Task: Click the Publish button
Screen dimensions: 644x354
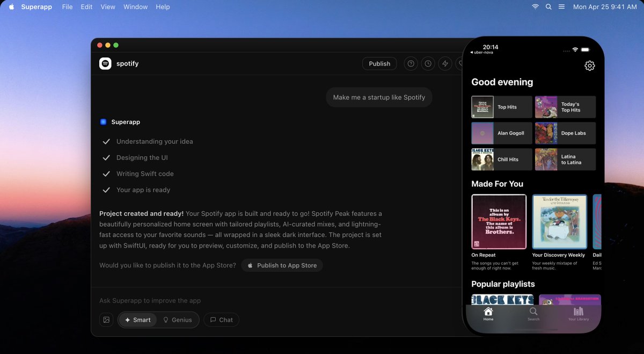Action: pos(379,63)
